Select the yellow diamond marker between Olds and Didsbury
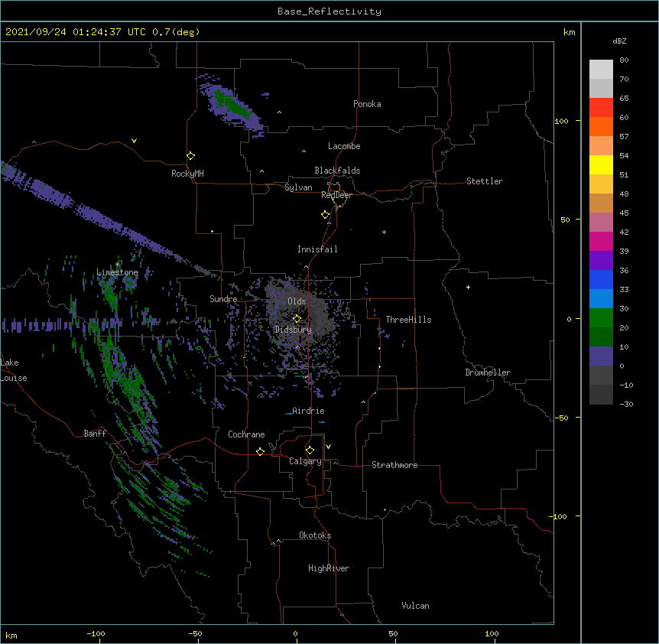The height and width of the screenshot is (644, 659). (297, 319)
